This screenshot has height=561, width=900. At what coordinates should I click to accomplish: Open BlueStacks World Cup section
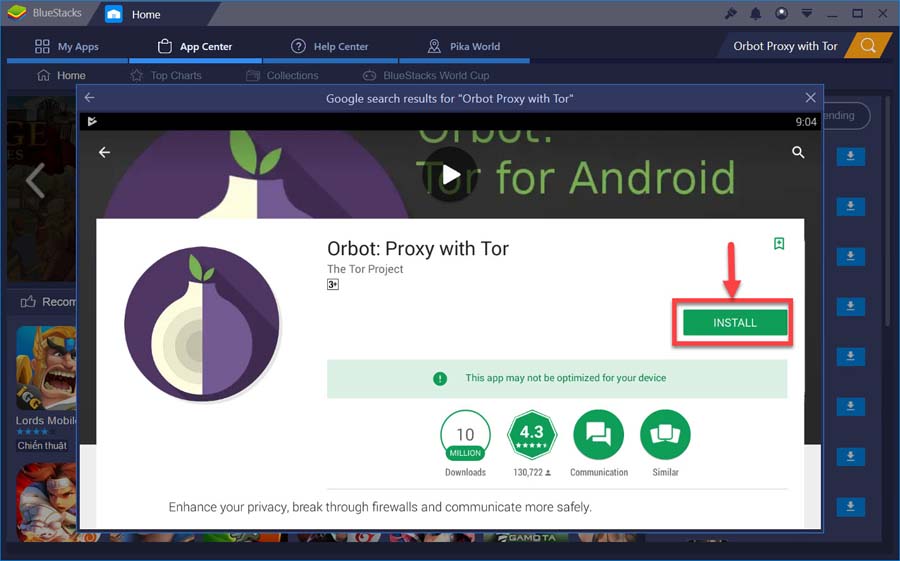click(426, 75)
